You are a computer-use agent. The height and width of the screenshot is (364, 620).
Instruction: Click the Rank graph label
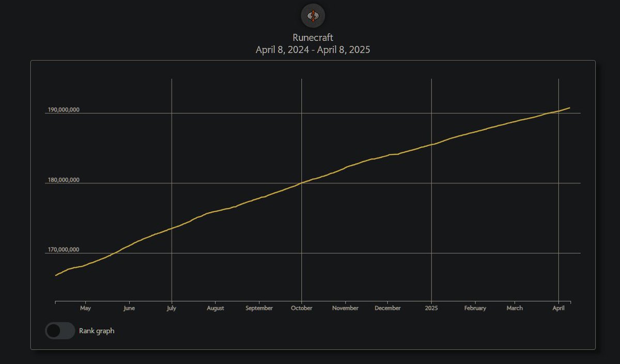click(x=97, y=331)
